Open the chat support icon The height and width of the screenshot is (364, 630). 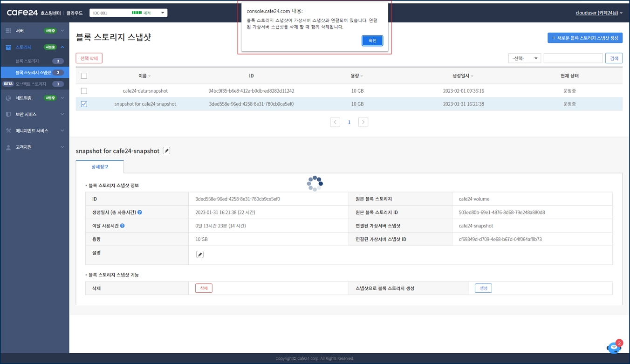tap(614, 347)
